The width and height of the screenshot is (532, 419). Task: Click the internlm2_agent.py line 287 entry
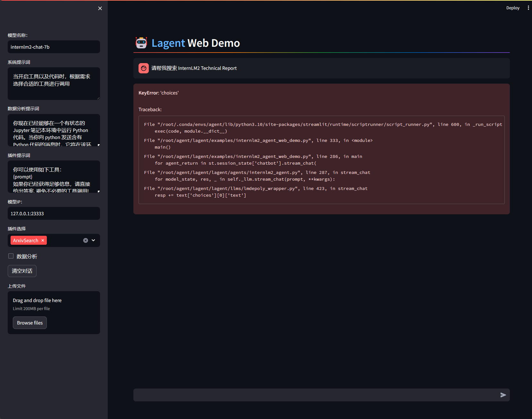pos(257,172)
